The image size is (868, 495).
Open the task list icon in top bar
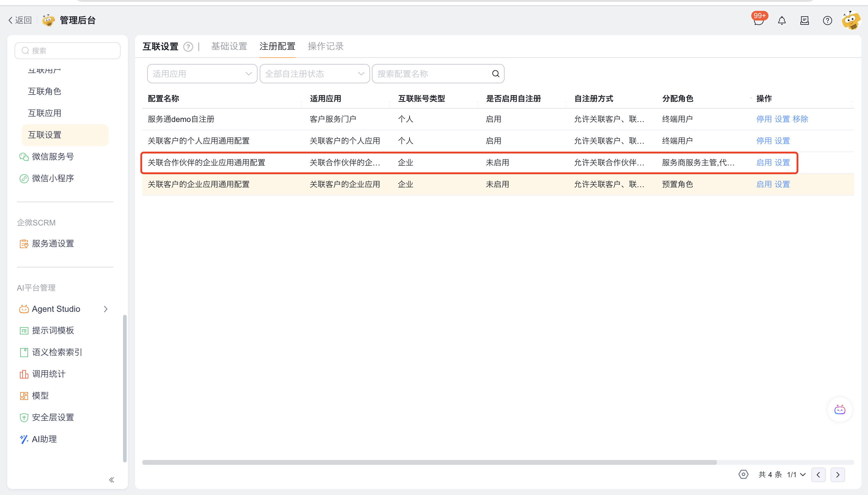pos(804,21)
